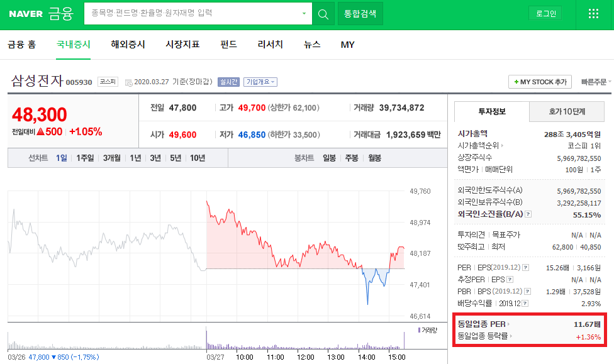Click the 전일 value 47,800
Image resolution: width=614 pixels, height=364 pixels.
[x=182, y=108]
